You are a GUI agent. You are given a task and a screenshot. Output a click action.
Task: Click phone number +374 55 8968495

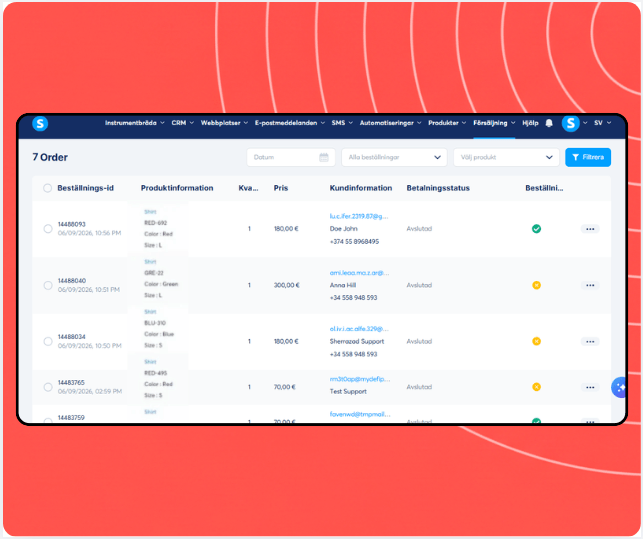(354, 242)
